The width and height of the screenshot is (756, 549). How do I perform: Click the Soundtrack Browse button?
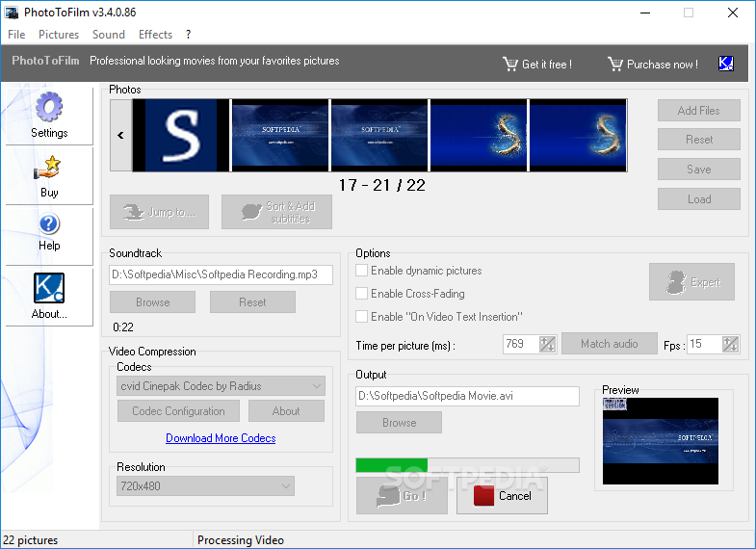click(x=152, y=302)
